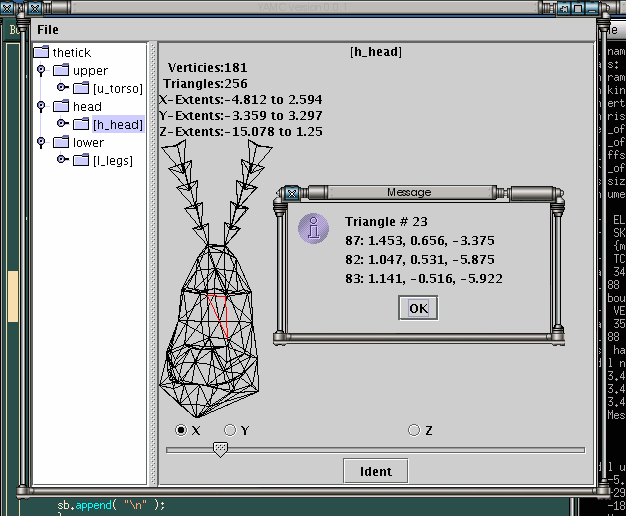This screenshot has width=626, height=516.
Task: Click the [u_torso] folder icon
Action: point(81,88)
